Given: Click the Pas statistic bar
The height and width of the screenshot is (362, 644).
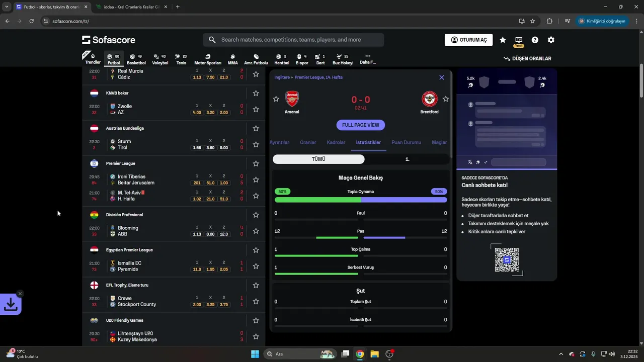Looking at the screenshot, I should click(x=361, y=237).
